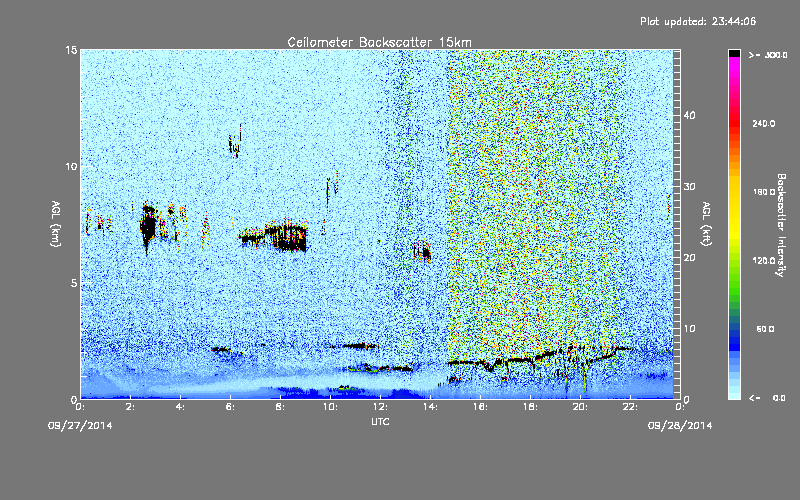Click the "8:" hour tick label
Image resolution: width=800 pixels, height=500 pixels.
point(281,407)
